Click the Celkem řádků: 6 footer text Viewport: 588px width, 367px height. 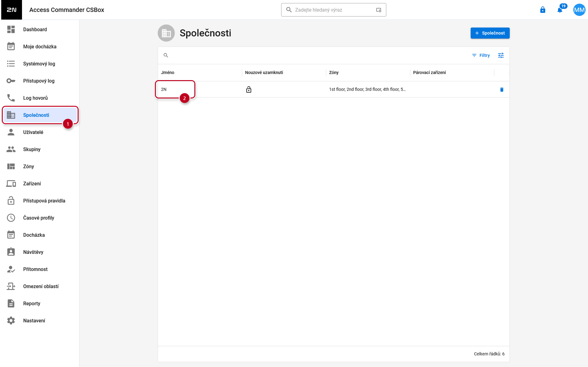(489, 354)
